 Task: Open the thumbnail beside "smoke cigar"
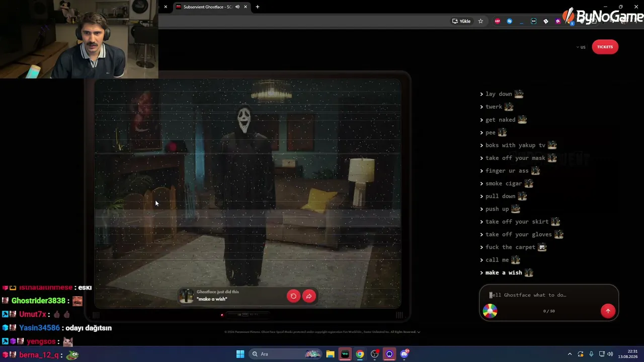click(528, 184)
